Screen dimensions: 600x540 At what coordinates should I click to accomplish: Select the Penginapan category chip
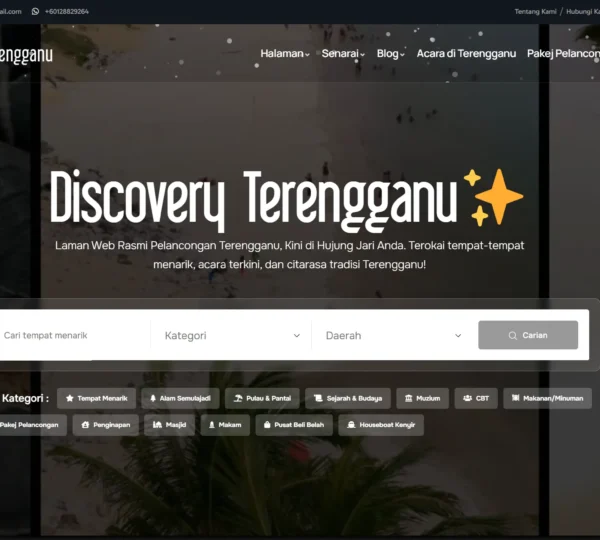coord(106,425)
